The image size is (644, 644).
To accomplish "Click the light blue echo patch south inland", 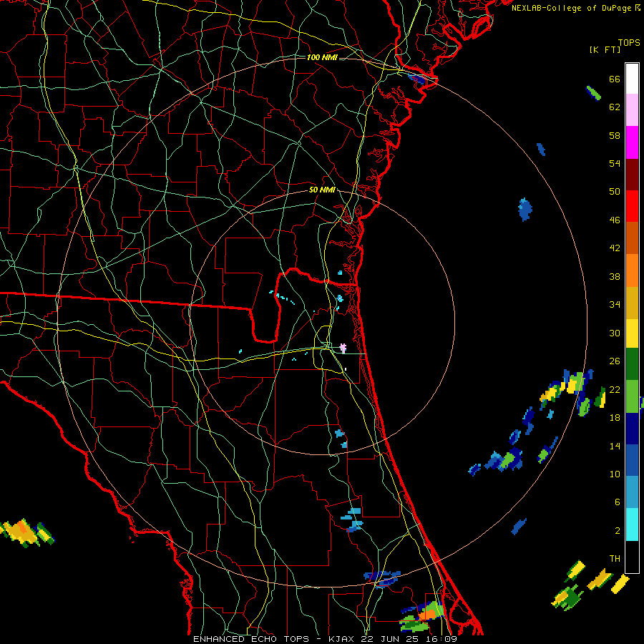I will 352,519.
